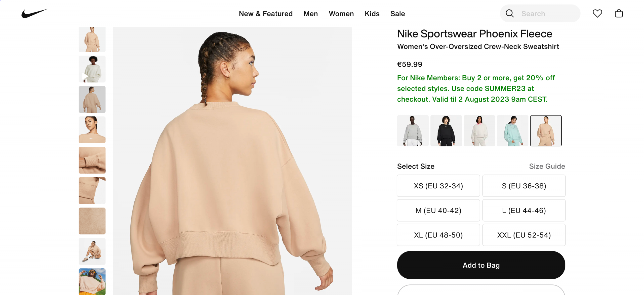Select size XL (EU 48-50)
This screenshot has height=295, width=644.
(439, 235)
